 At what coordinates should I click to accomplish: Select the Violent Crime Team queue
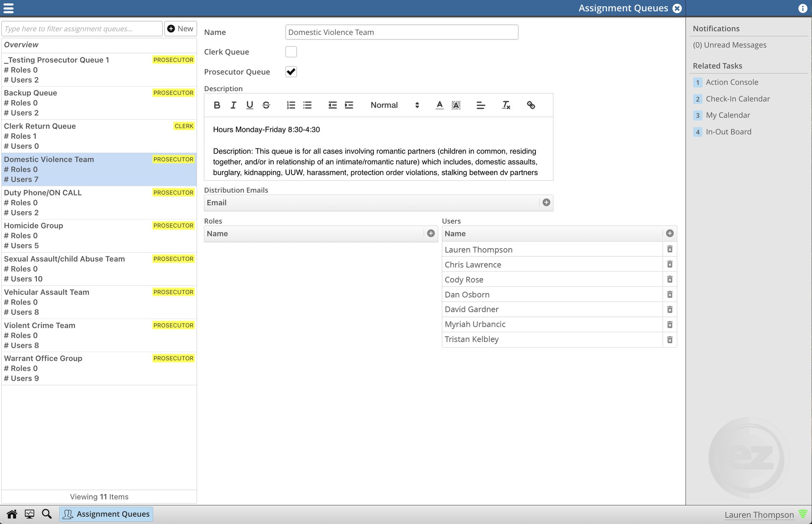click(x=99, y=335)
